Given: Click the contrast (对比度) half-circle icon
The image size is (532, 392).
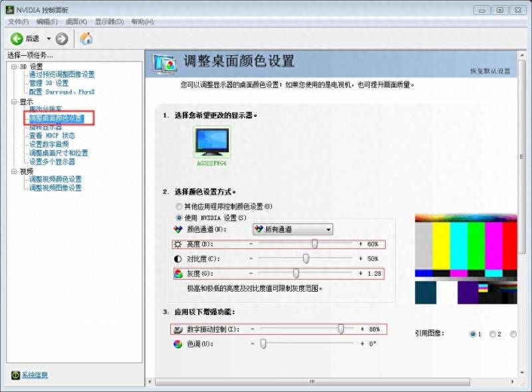Looking at the screenshot, I should [178, 259].
